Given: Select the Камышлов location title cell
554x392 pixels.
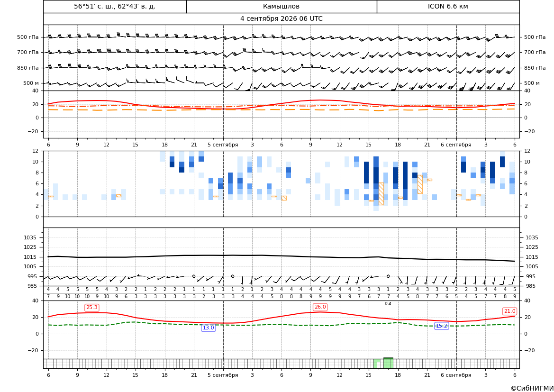Looking at the screenshot, I should point(282,6).
